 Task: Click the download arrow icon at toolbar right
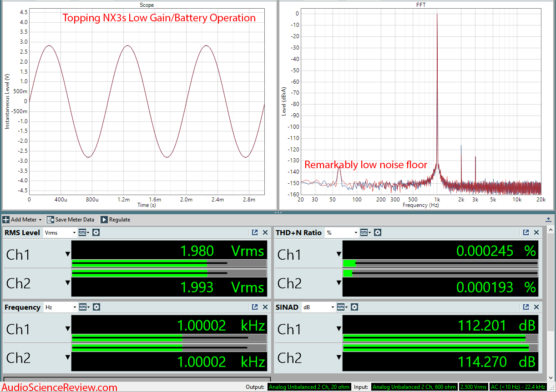point(549,219)
